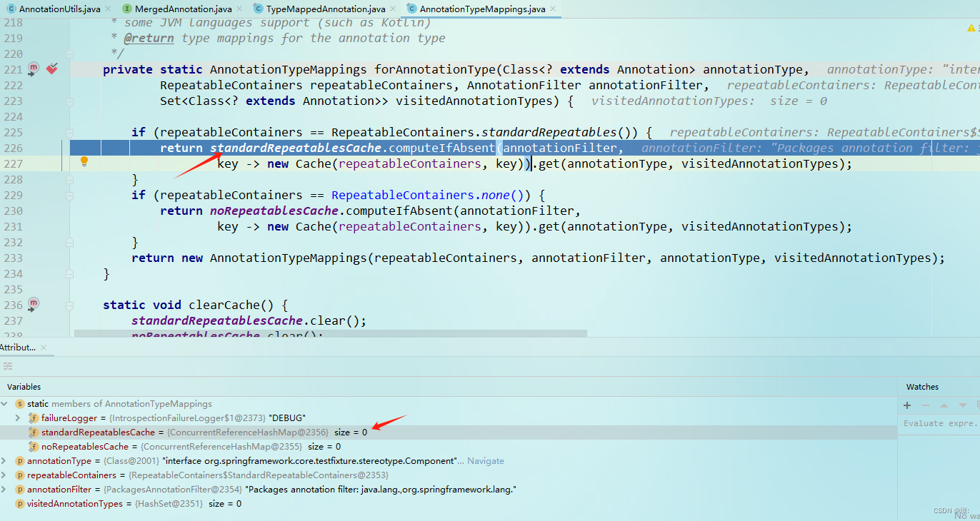The height and width of the screenshot is (521, 980).
Task: Click forAnnotationType method name on line 221
Action: click(x=434, y=69)
